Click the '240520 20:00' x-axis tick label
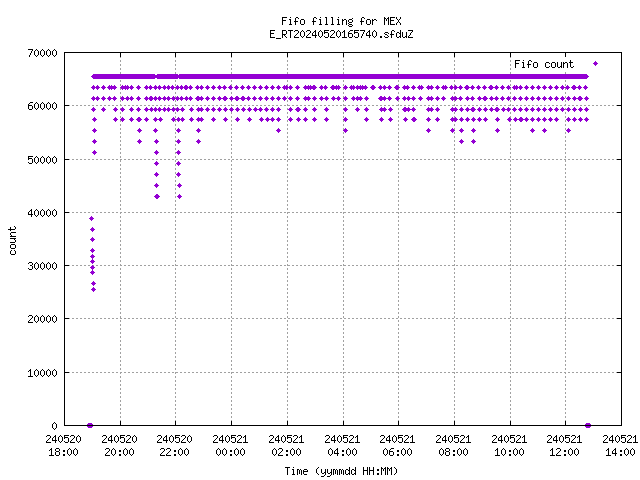Image resolution: width=640 pixels, height=480 pixels. (120, 446)
